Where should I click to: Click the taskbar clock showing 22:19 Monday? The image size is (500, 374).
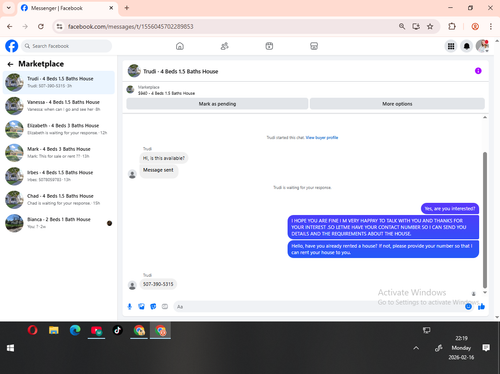[461, 348]
